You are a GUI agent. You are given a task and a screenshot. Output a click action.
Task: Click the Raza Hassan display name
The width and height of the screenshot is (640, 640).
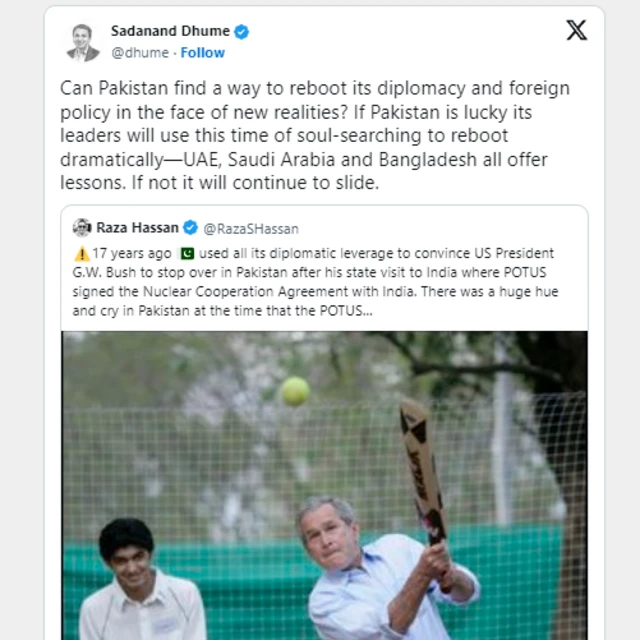[138, 228]
